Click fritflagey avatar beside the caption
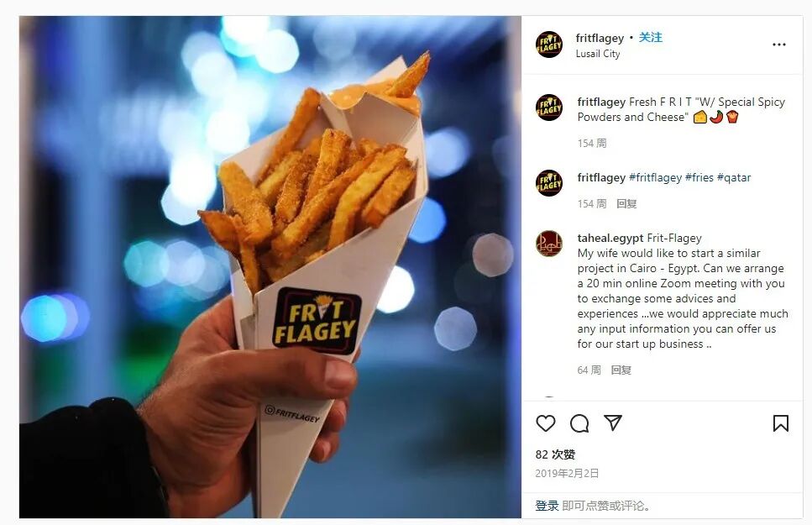Viewport: 812px width, 525px height. [x=549, y=108]
